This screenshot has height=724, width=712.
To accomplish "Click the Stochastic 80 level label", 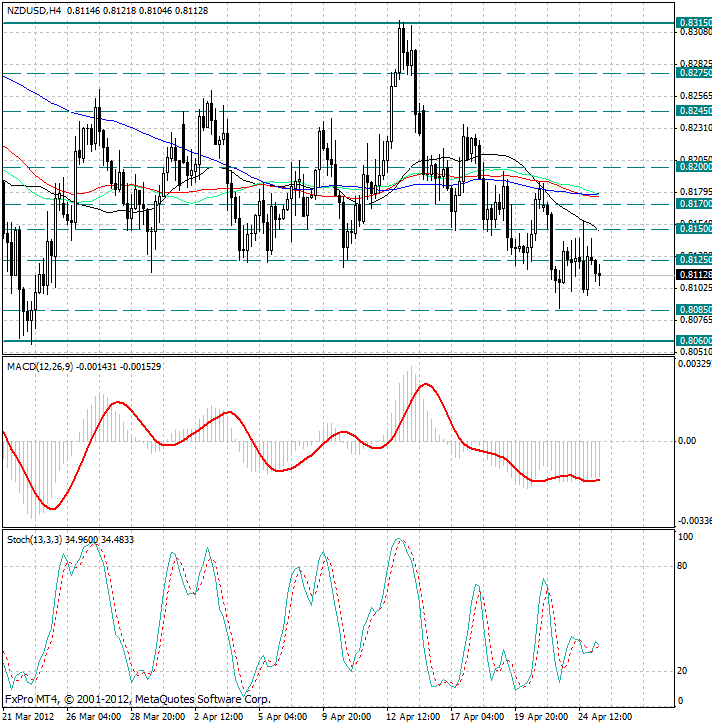I will [x=683, y=567].
